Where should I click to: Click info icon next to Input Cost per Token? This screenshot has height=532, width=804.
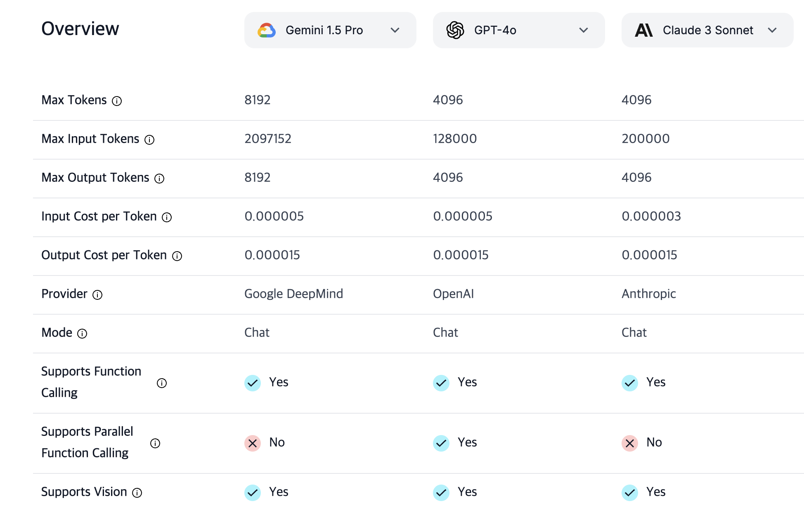pos(167,217)
